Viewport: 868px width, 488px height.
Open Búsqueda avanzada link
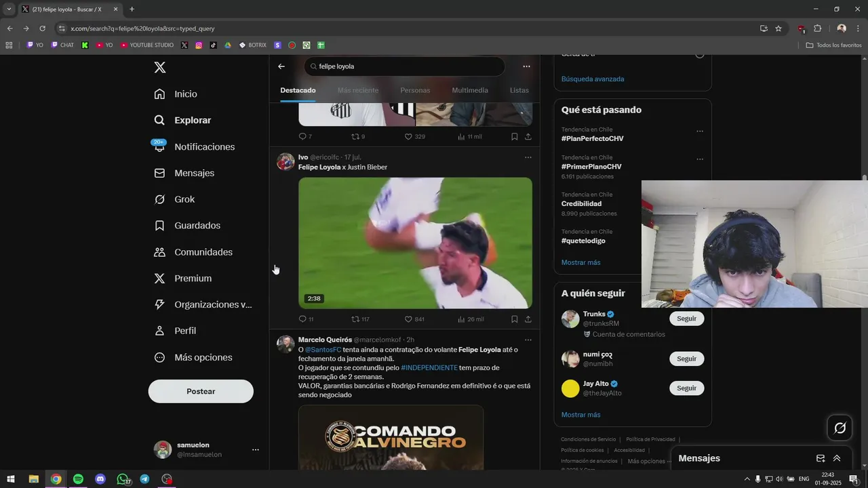click(593, 79)
